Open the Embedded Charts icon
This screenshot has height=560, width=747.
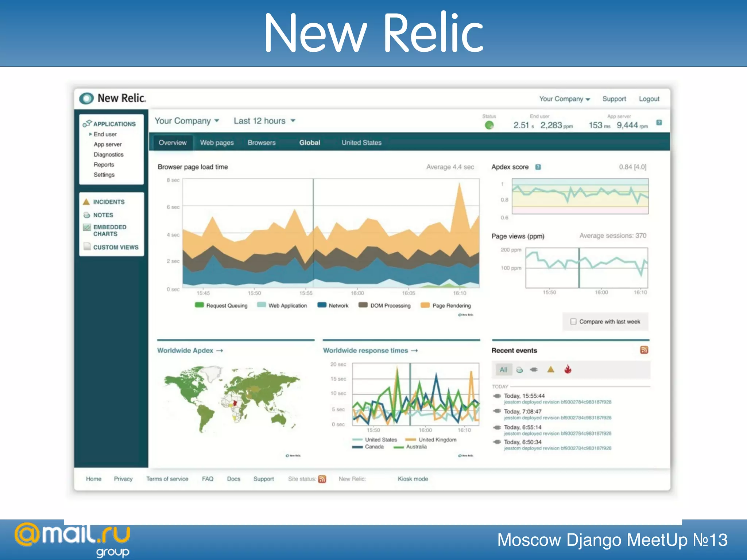coord(87,227)
